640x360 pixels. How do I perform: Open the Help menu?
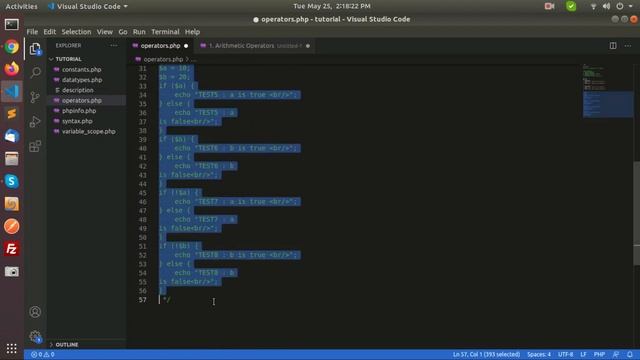tap(192, 32)
